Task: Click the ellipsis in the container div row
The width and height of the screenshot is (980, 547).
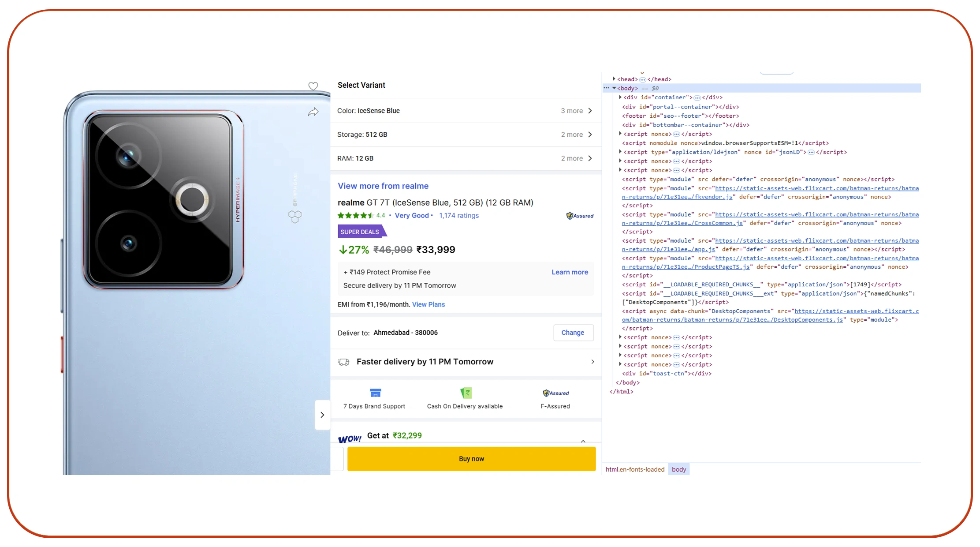Action: 697,97
